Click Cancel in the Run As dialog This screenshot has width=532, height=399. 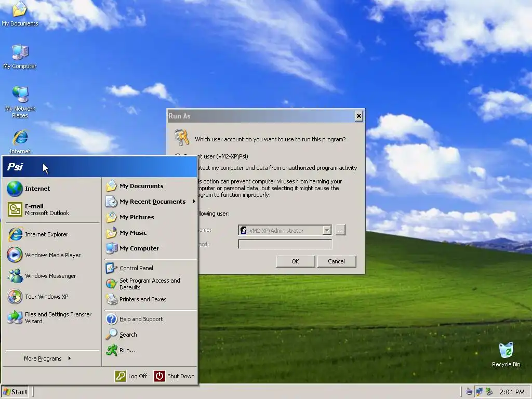(336, 261)
